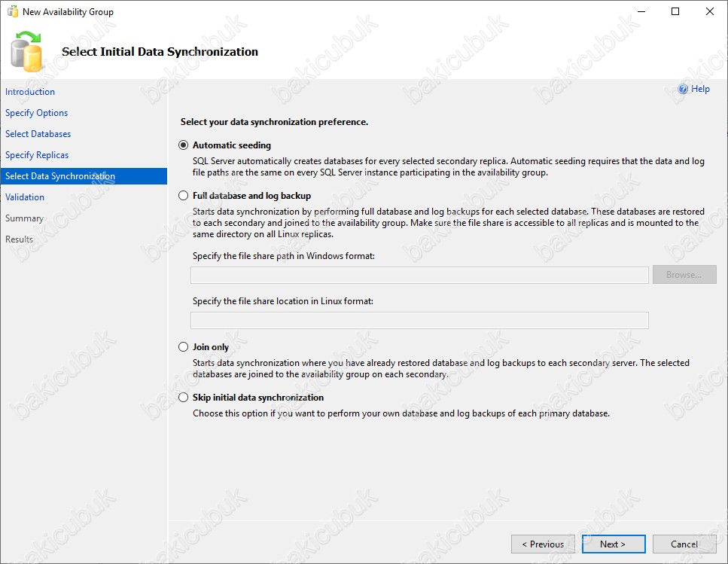Click 'Select your data synchronization preference' heading
The height and width of the screenshot is (564, 728).
(274, 122)
